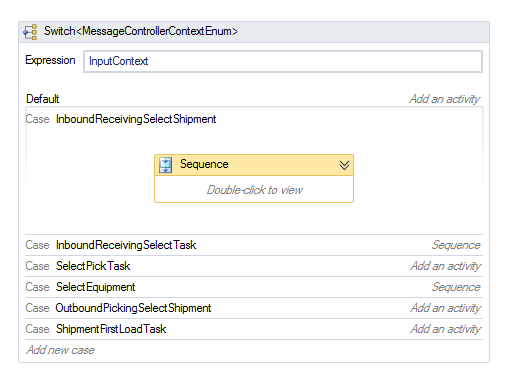
Task: Click Sequence label of SelectEquipment case
Action: tap(456, 287)
